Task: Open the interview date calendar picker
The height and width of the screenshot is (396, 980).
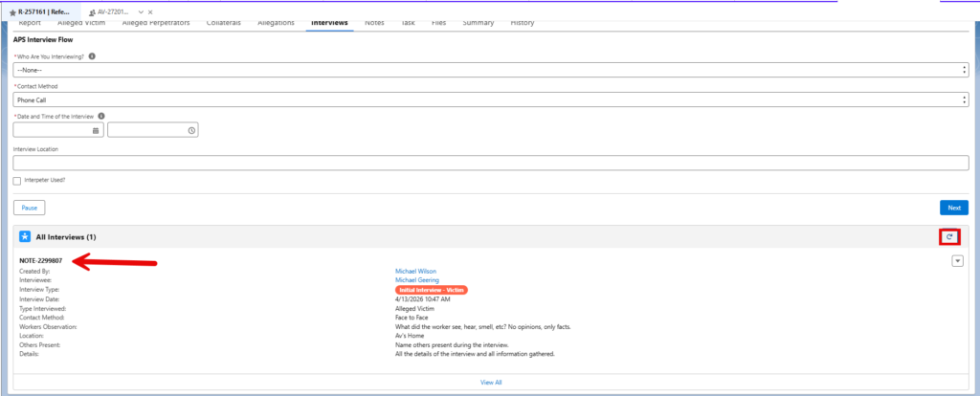Action: tap(96, 130)
